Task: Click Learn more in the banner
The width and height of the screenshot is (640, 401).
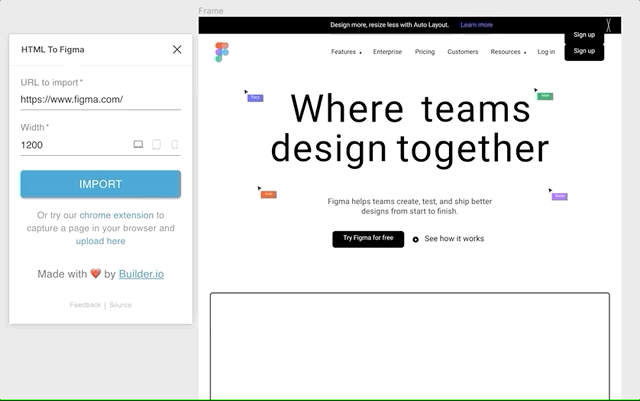Action: pyautogui.click(x=476, y=25)
